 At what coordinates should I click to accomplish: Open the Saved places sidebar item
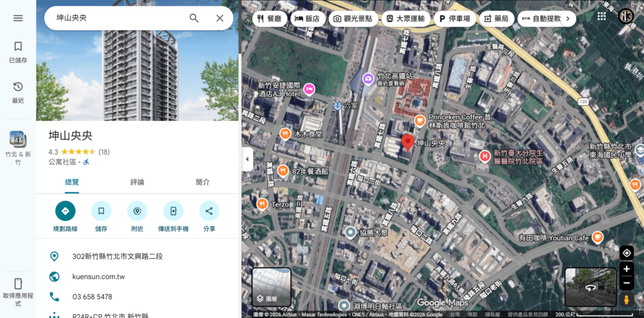(18, 52)
